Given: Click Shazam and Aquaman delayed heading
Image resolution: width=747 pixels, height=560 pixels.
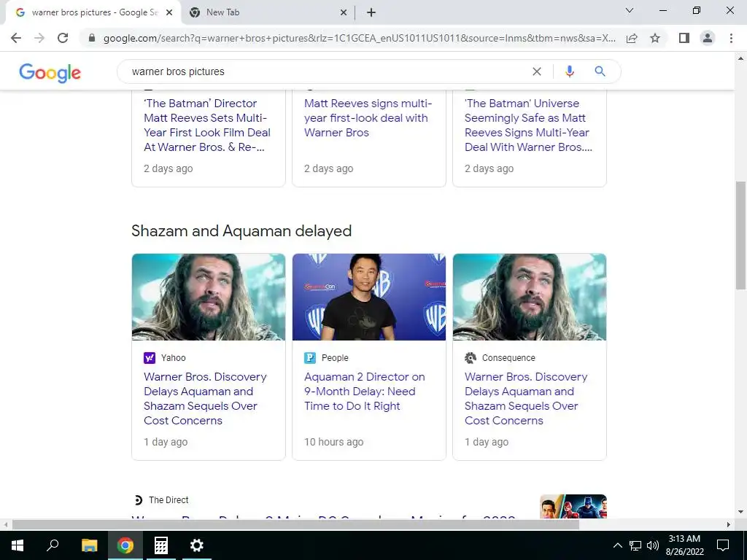Looking at the screenshot, I should point(241,231).
